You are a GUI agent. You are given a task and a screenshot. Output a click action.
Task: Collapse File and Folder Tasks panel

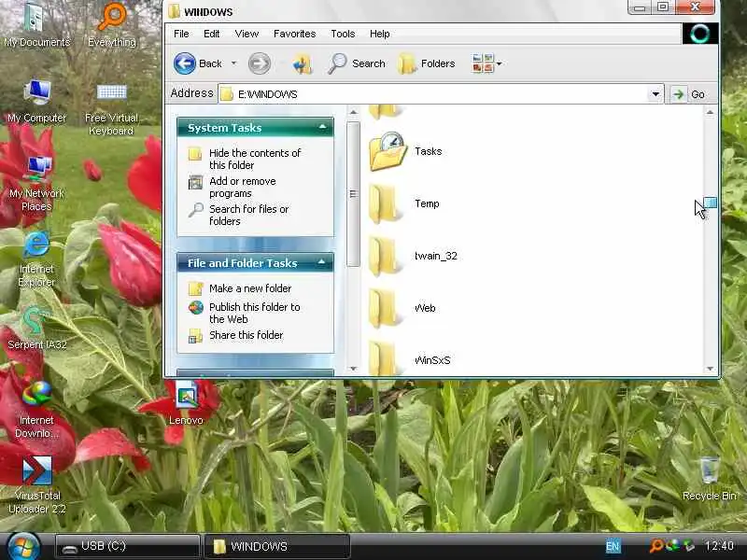click(321, 262)
